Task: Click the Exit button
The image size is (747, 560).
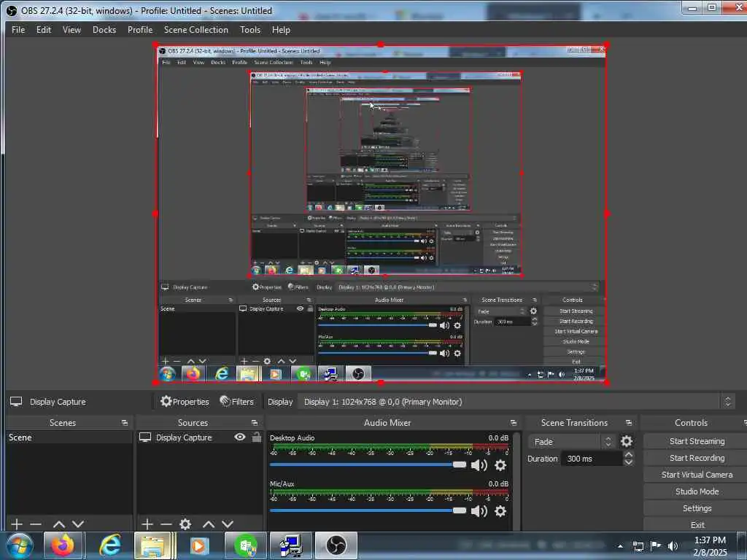Action: pyautogui.click(x=697, y=525)
